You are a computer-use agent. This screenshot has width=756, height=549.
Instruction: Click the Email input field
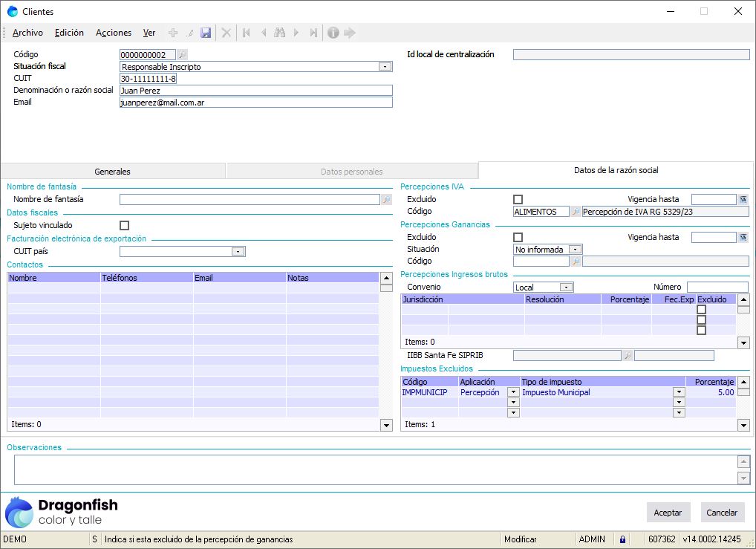click(x=256, y=103)
